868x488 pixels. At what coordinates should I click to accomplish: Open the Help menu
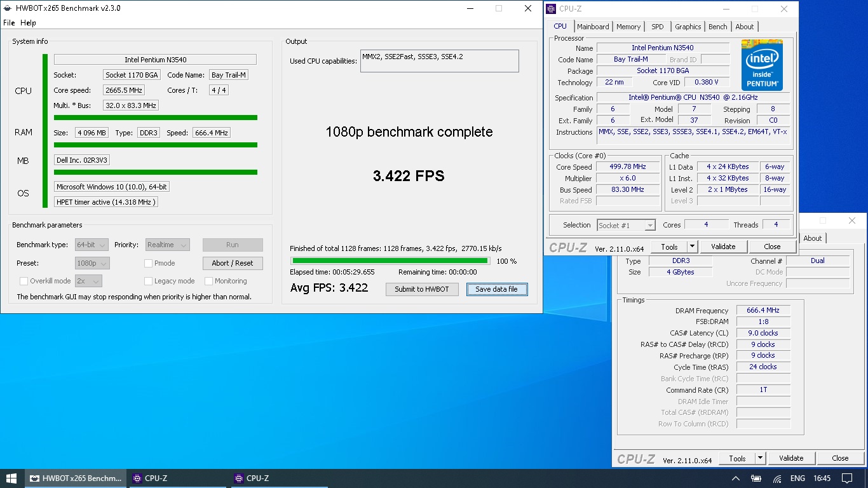pos(28,23)
